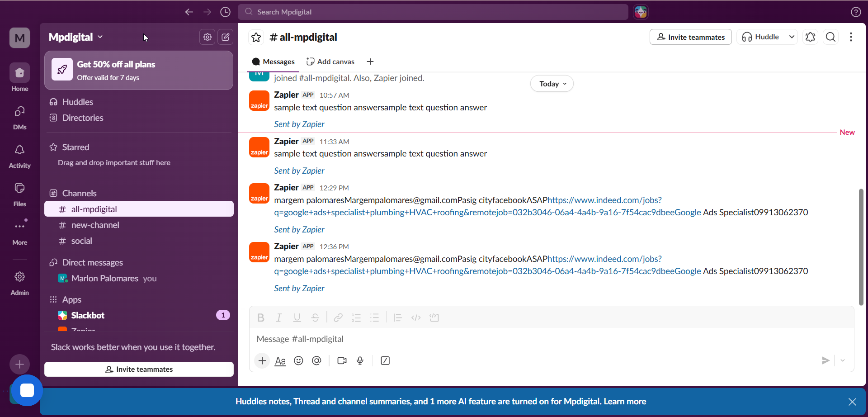Mention someone using the @ icon
Viewport: 868px width, 417px height.
[x=316, y=360]
